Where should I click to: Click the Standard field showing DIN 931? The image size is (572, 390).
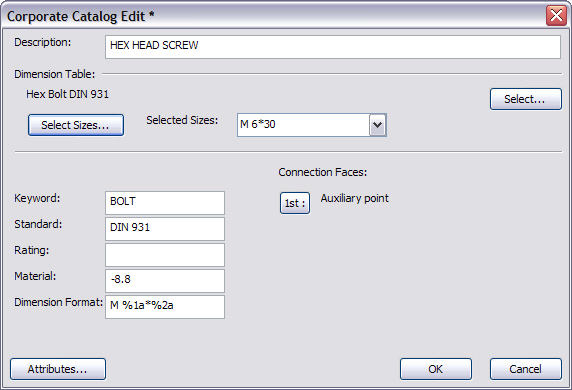pos(165,229)
